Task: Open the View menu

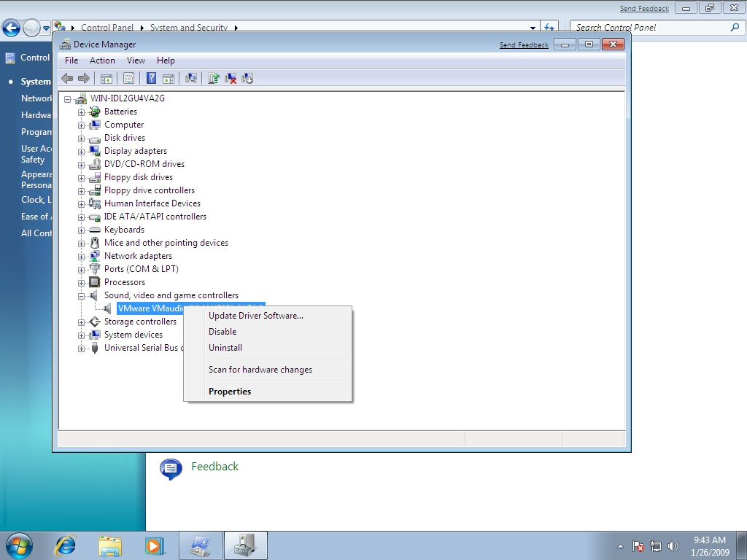Action: (x=136, y=61)
